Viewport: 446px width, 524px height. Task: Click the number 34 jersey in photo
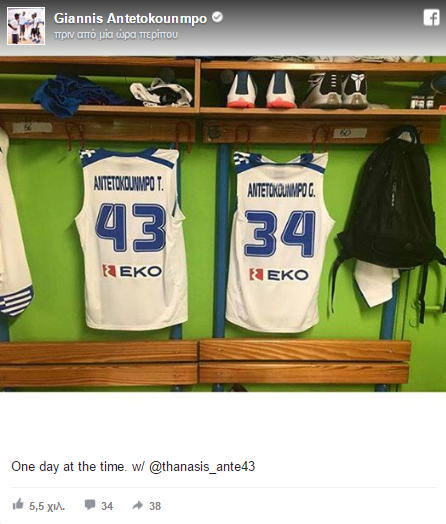click(x=280, y=242)
